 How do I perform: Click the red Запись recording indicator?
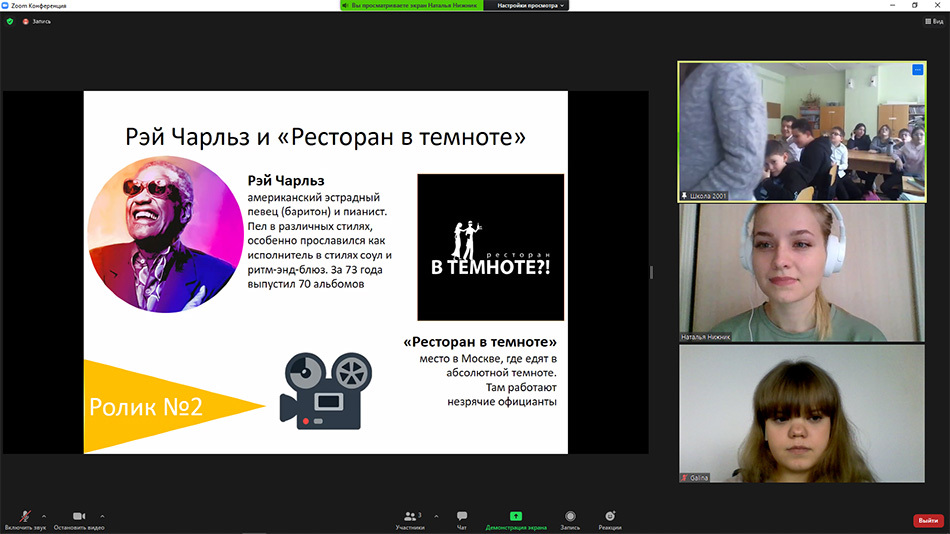(37, 21)
